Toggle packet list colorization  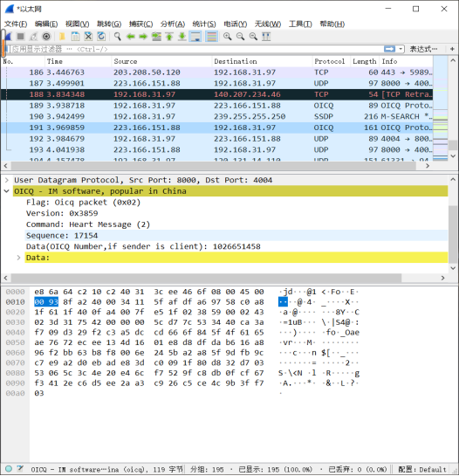click(x=211, y=37)
